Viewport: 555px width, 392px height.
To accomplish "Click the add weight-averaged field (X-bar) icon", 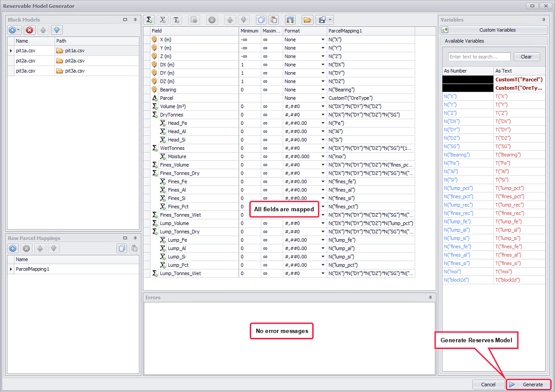I will (162, 20).
